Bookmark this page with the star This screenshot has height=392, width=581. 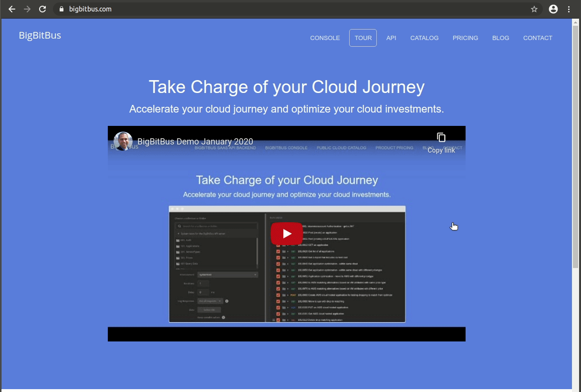tap(534, 9)
